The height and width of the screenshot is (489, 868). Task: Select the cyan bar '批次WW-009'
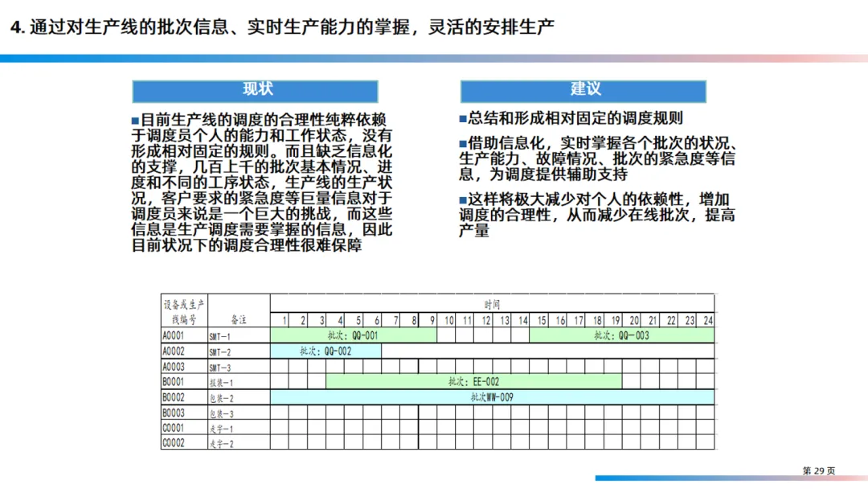492,397
